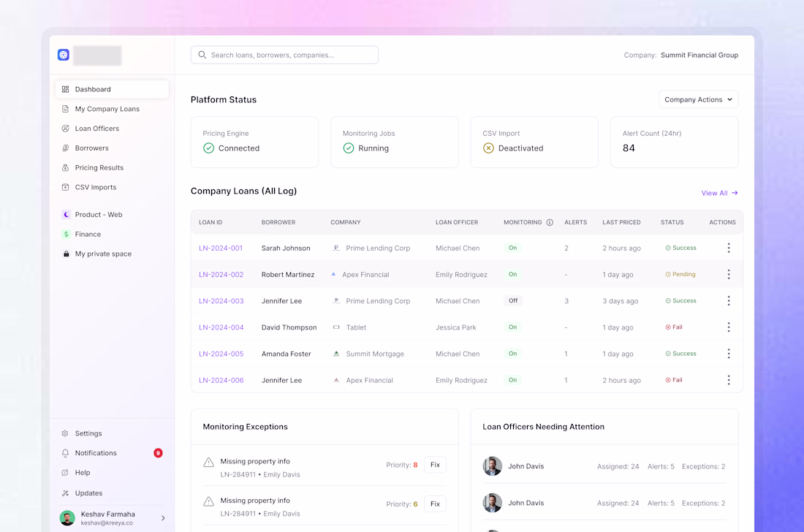The image size is (804, 532).
Task: Click the Loan Officers icon
Action: (65, 129)
